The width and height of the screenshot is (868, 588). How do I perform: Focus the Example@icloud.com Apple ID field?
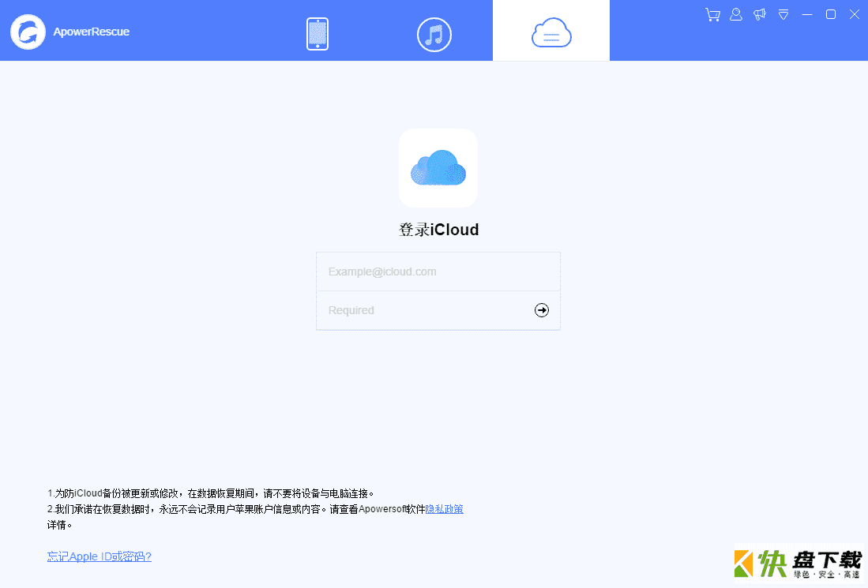(x=438, y=272)
